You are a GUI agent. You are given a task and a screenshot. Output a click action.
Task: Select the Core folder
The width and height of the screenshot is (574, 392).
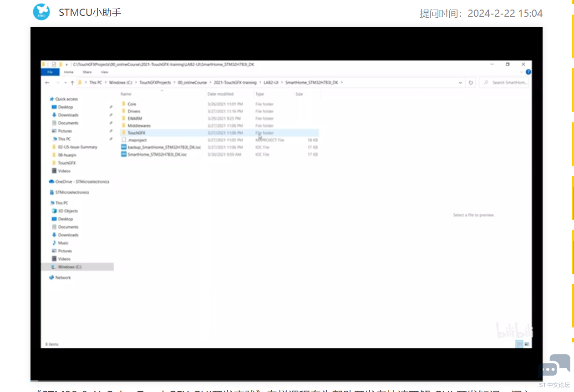pyautogui.click(x=132, y=104)
